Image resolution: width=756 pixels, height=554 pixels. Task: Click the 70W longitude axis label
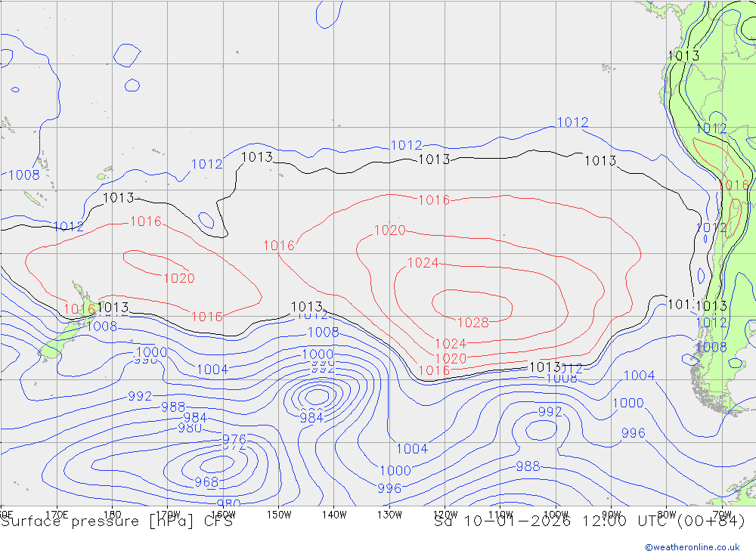click(722, 515)
